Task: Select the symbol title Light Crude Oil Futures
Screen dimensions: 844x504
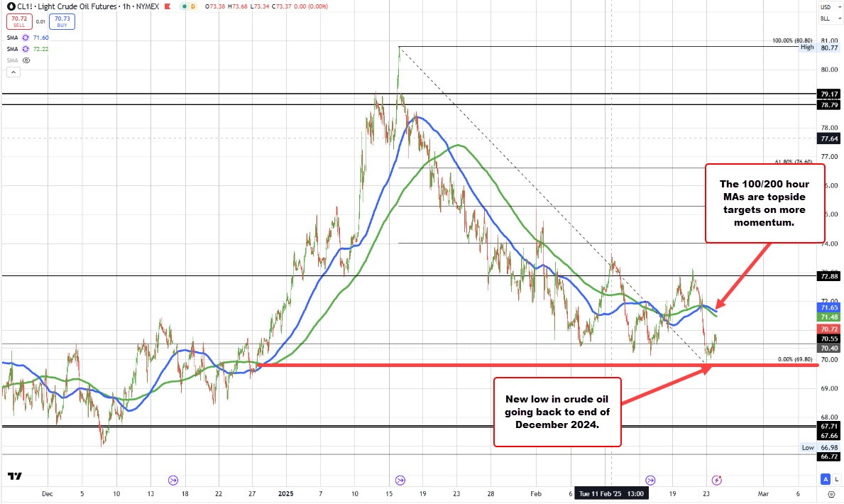Action: point(77,6)
